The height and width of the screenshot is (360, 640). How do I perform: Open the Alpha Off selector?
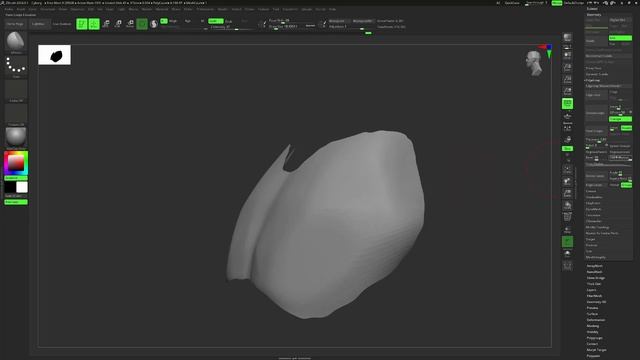pos(16,90)
